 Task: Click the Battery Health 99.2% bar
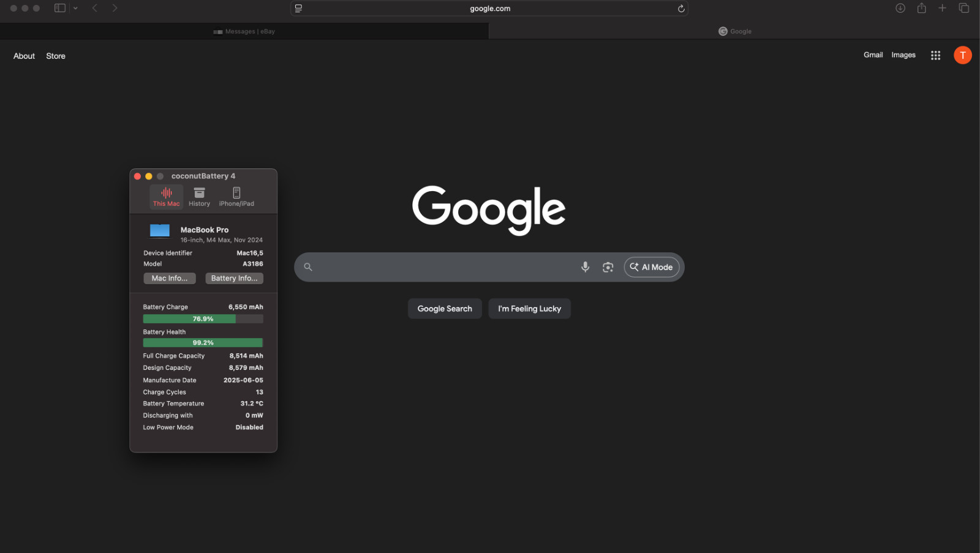pyautogui.click(x=203, y=343)
